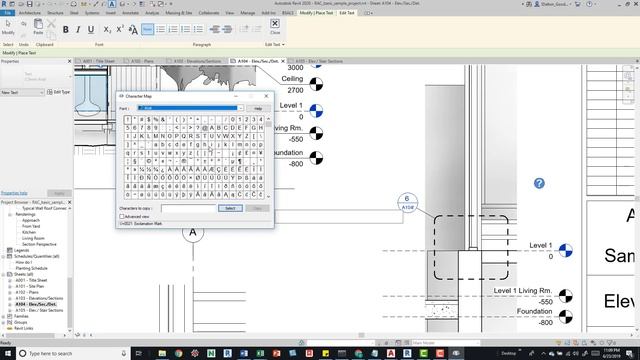This screenshot has width=640, height=360.
Task: Open the Font dropdown in Character Map
Action: [241, 108]
